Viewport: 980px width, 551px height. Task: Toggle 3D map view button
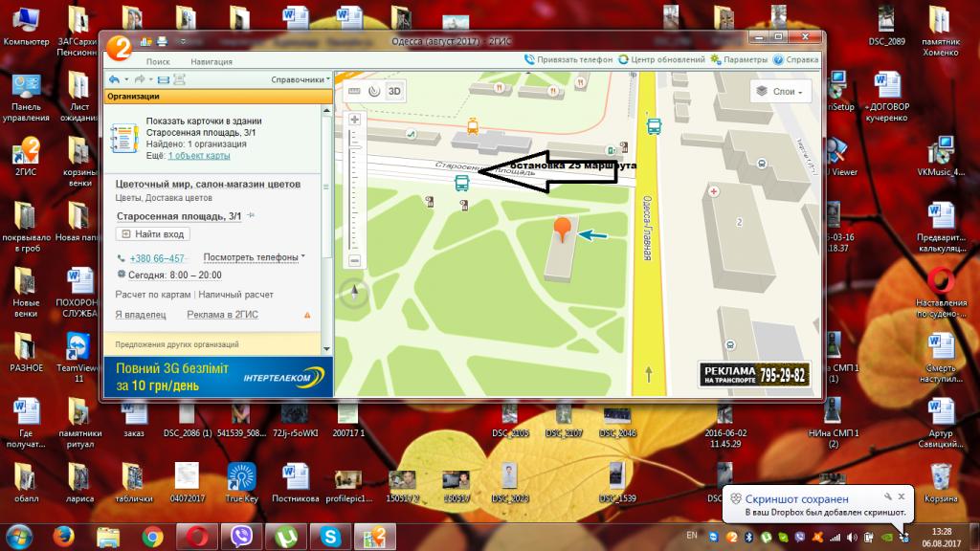[x=394, y=91]
